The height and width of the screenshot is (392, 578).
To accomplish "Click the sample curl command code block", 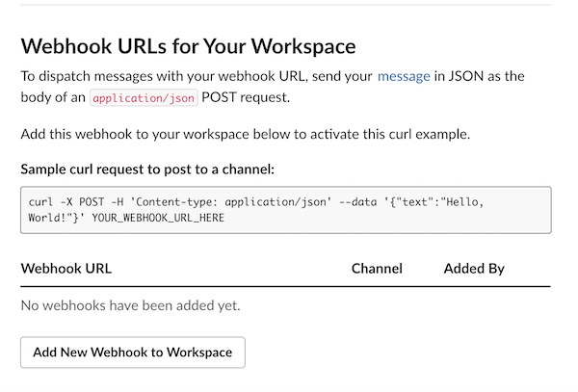I will [286, 210].
